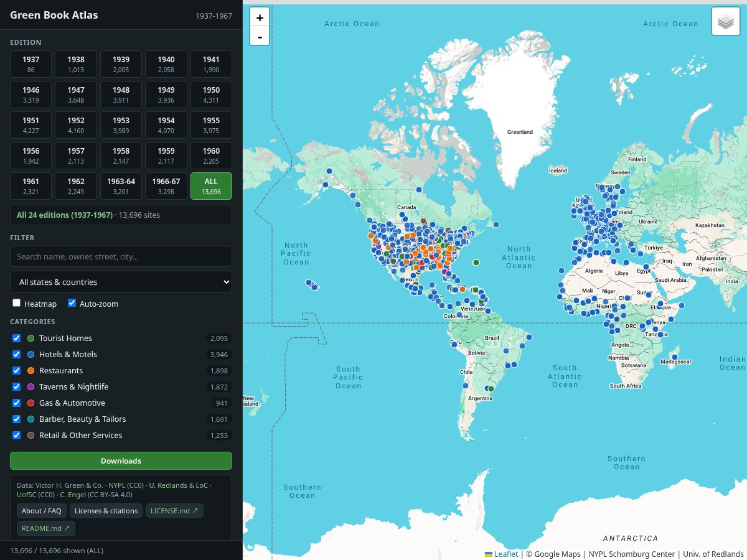Show the 1957 edition
This screenshot has height=560, width=747.
(x=76, y=156)
